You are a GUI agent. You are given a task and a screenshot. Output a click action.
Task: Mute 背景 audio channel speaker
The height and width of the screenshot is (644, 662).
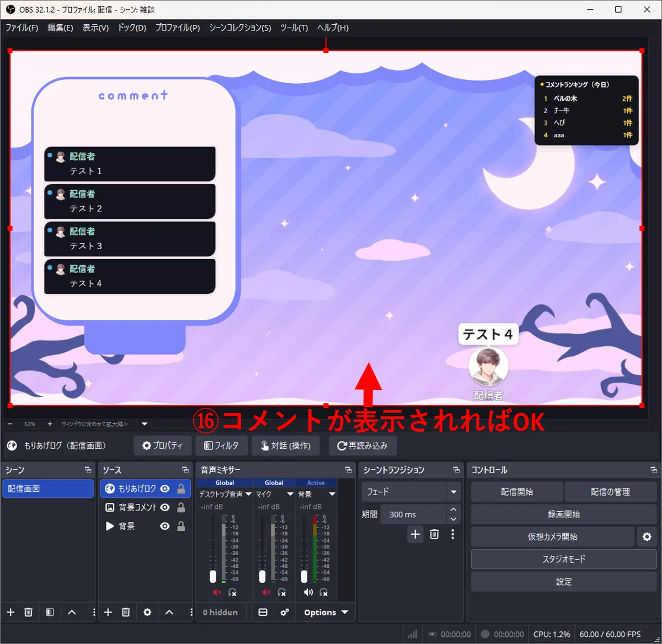click(308, 592)
